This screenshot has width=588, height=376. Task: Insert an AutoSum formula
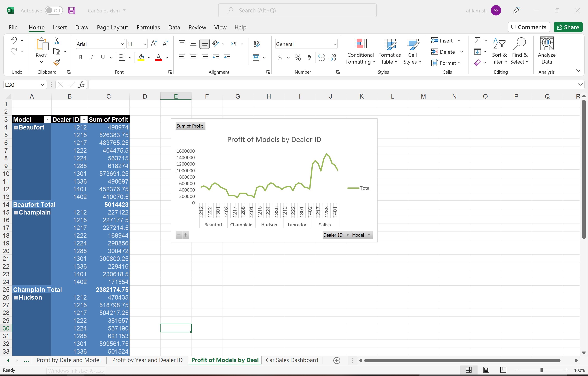[478, 40]
